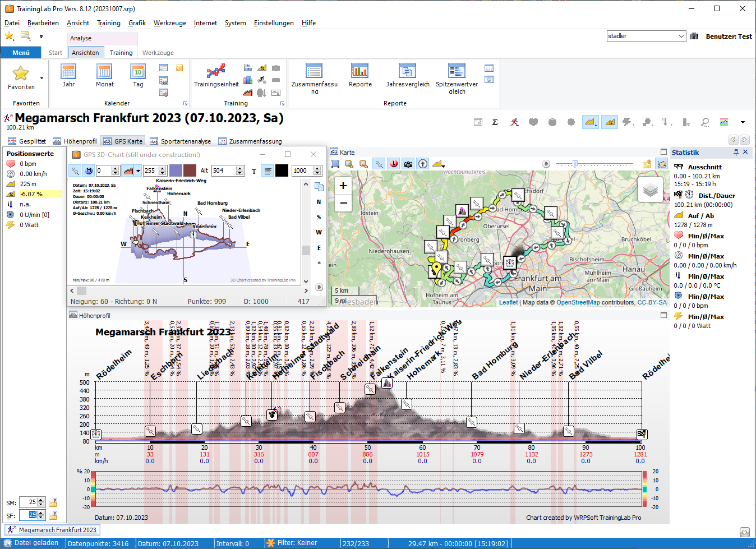
Task: Toggle the pin button in 3D chart
Action: tap(75, 170)
